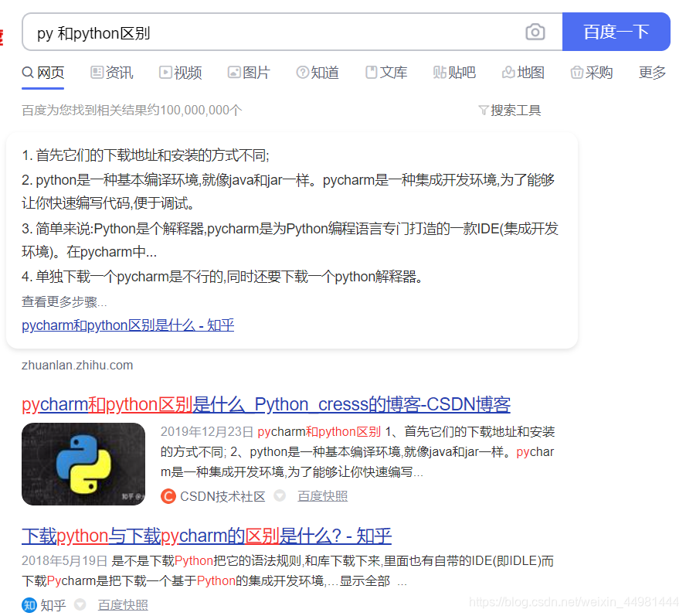The width and height of the screenshot is (686, 616).
Task: Go to the 知道 tab
Action: (318, 73)
